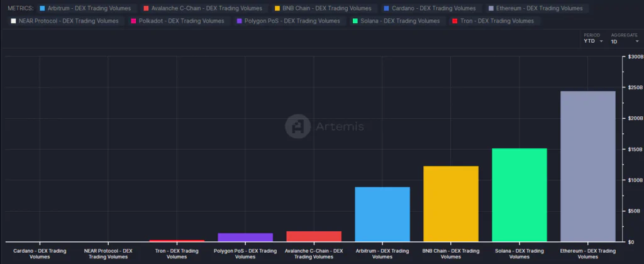Image resolution: width=644 pixels, height=264 pixels.
Task: Click the red Avalanche C-Chain bar
Action: 314,236
